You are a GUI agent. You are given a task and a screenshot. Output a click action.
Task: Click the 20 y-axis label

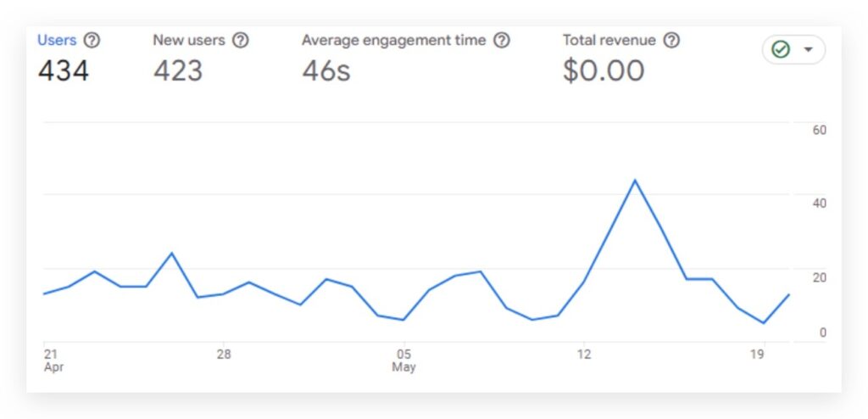(x=820, y=278)
